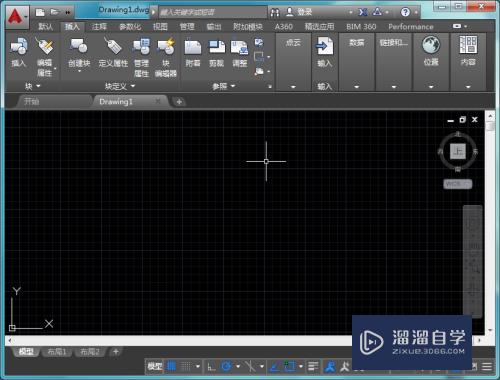Click the keyword search input field
This screenshot has height=380, width=500.
click(x=213, y=13)
